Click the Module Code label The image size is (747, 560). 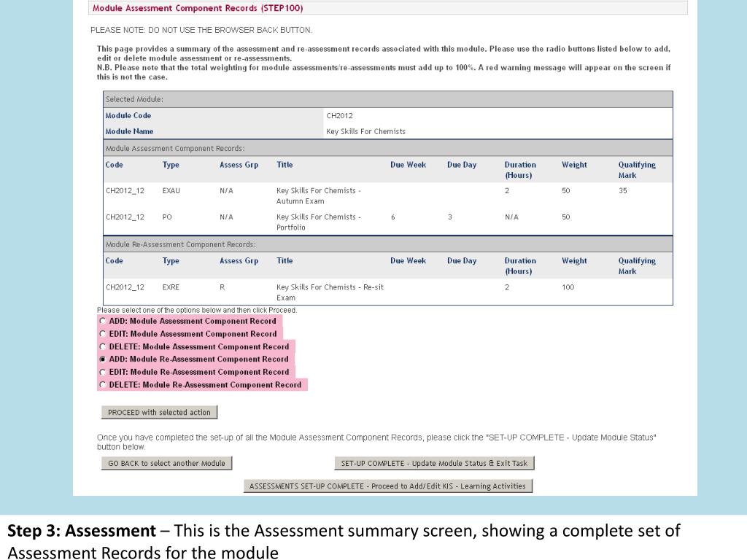pyautogui.click(x=128, y=116)
